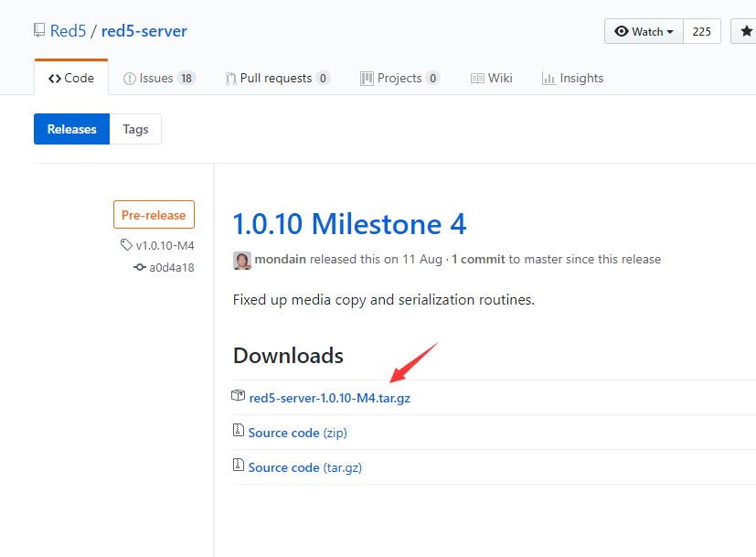Click the Pull requests branch icon
The image size is (756, 557).
point(231,79)
